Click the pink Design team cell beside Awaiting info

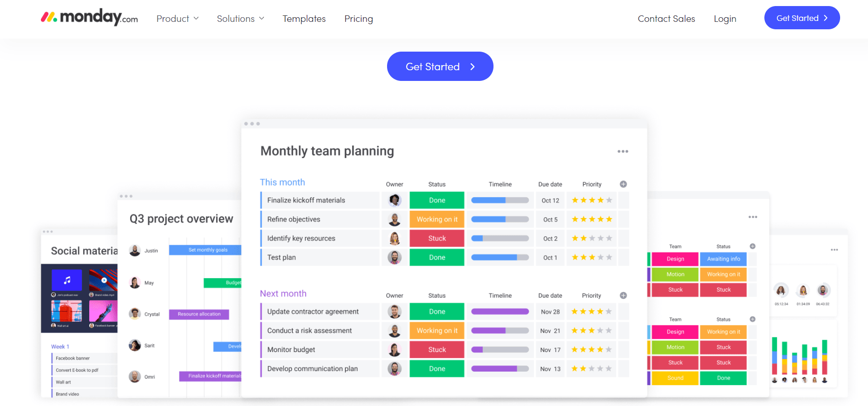[x=675, y=259]
